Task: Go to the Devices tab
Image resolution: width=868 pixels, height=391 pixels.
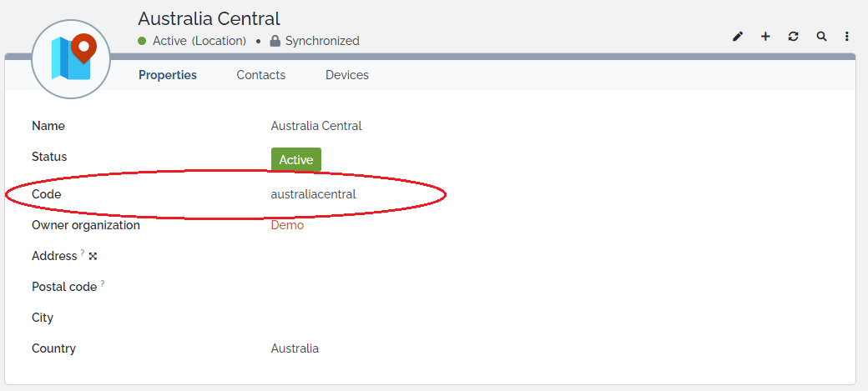Action: click(x=347, y=75)
